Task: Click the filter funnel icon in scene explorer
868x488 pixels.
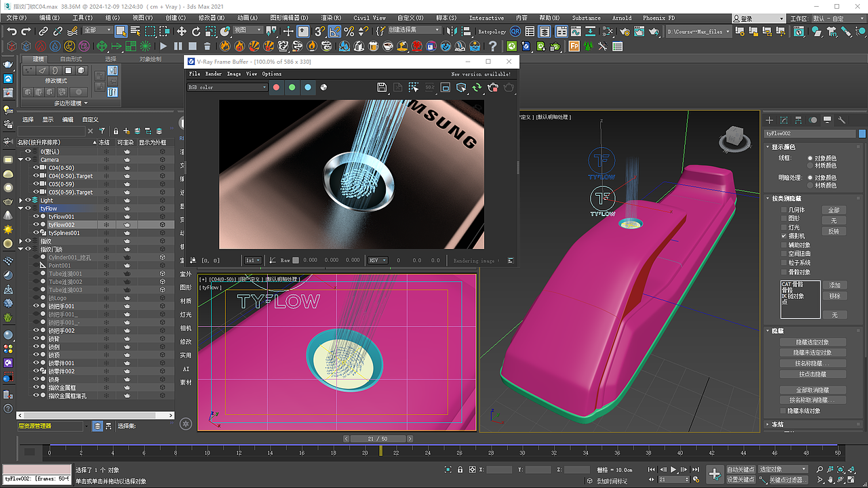Action: tap(102, 131)
